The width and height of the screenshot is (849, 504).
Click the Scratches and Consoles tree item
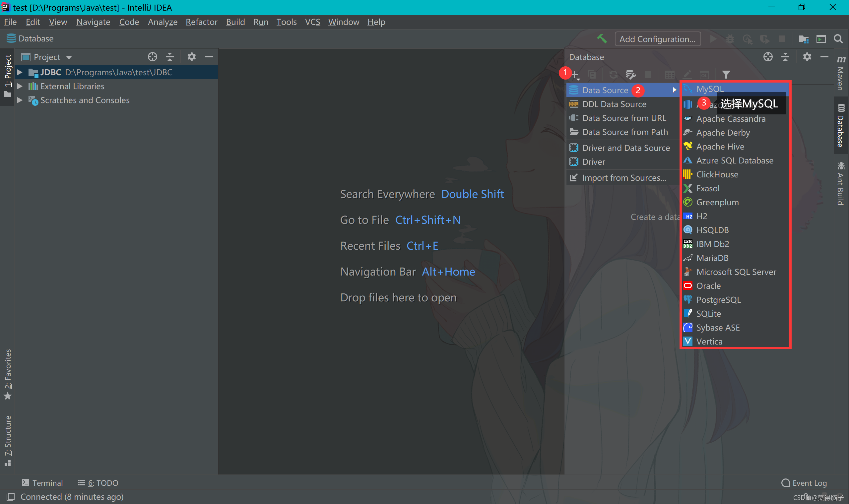click(85, 100)
